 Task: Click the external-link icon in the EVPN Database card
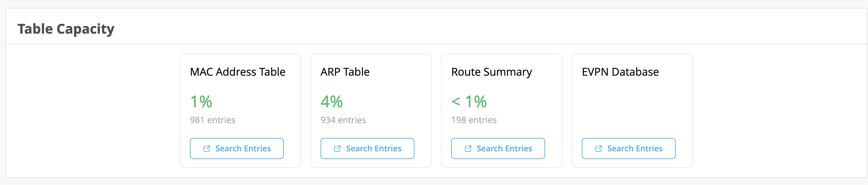599,149
